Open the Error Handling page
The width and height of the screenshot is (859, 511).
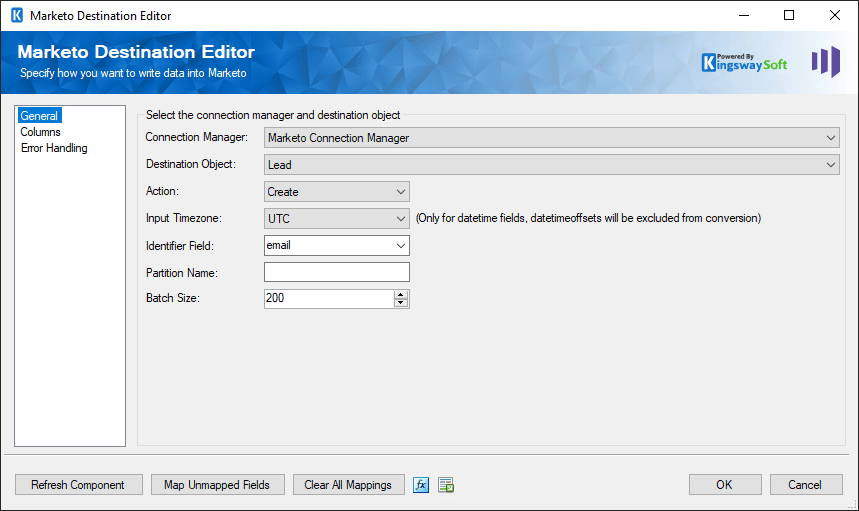point(54,148)
